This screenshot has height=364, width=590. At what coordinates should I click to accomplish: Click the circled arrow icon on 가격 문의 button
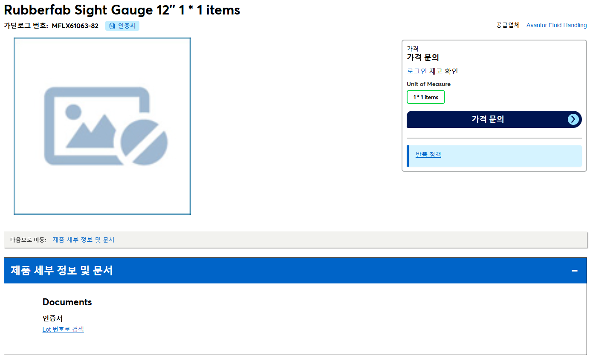(x=573, y=119)
